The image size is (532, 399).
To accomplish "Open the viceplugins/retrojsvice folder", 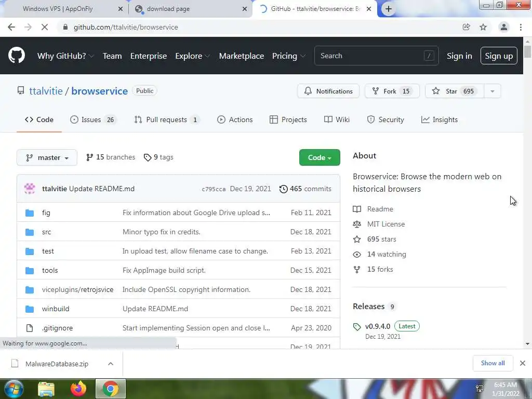I will point(78,290).
